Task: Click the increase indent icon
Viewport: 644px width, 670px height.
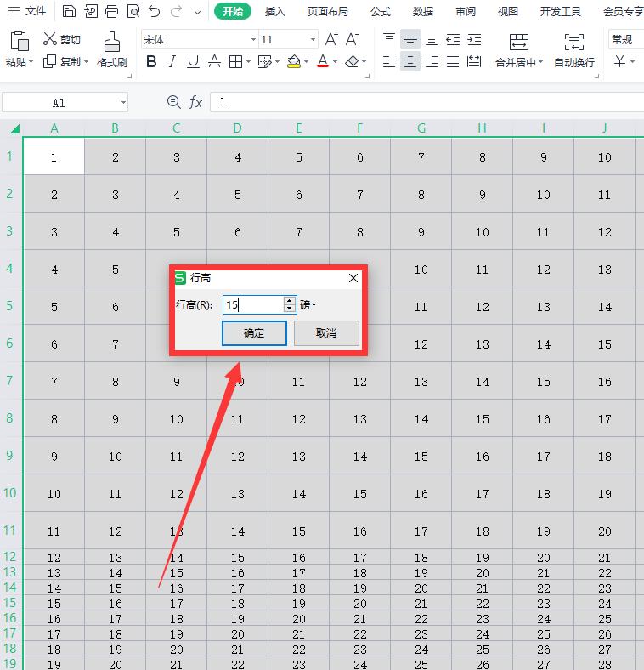Action: tap(474, 39)
